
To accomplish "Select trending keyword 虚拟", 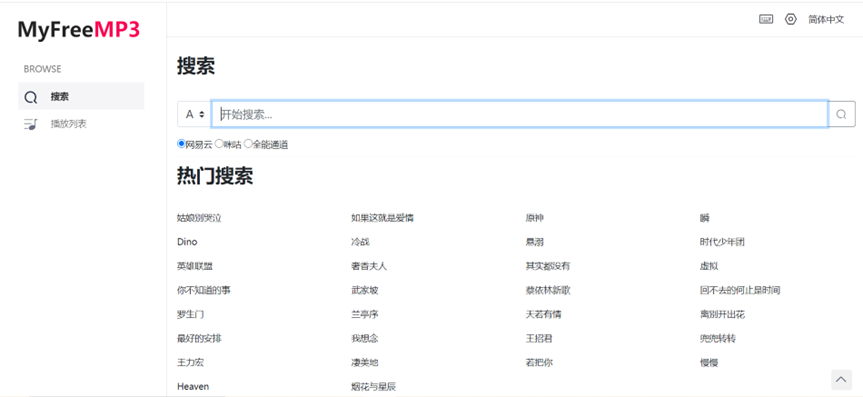I will coord(709,266).
